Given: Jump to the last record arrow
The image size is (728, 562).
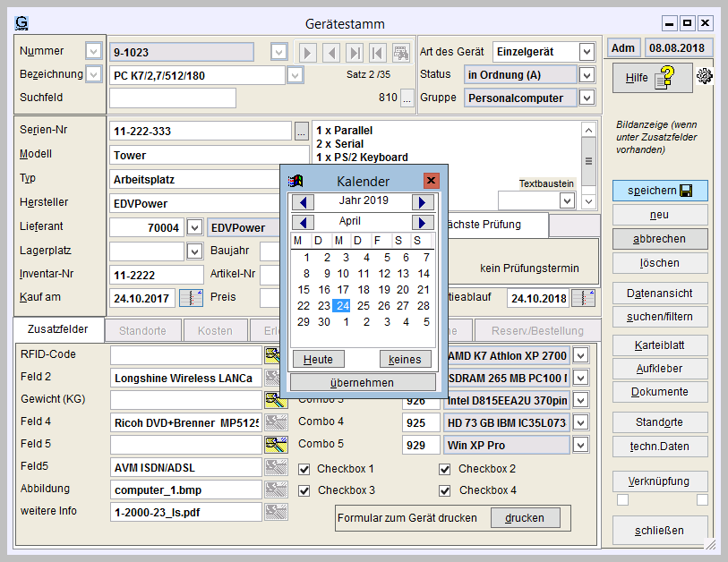Looking at the screenshot, I should point(355,53).
